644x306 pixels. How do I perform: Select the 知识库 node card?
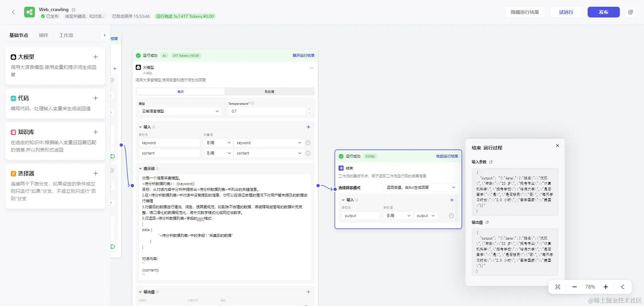pos(55,141)
